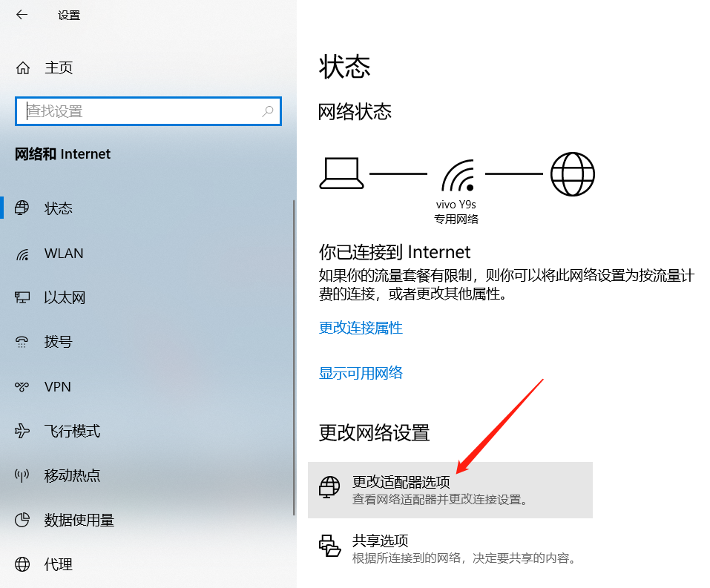Click the internet globe icon in diagram
This screenshot has width=710, height=588.
[572, 174]
